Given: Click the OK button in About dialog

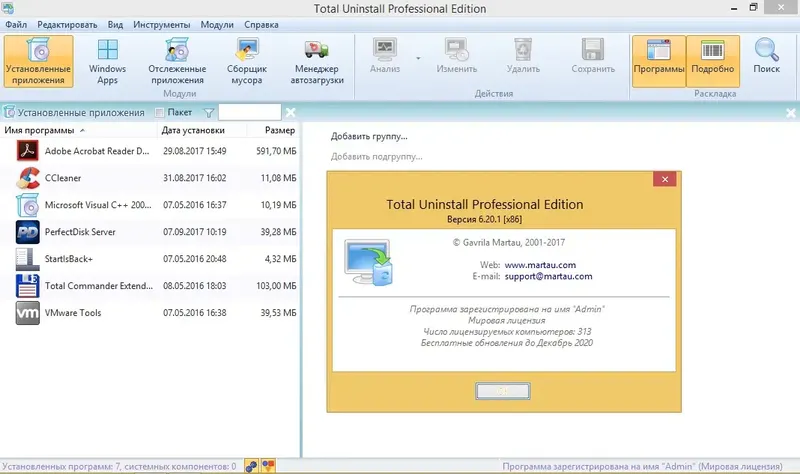Looking at the screenshot, I should tap(503, 391).
